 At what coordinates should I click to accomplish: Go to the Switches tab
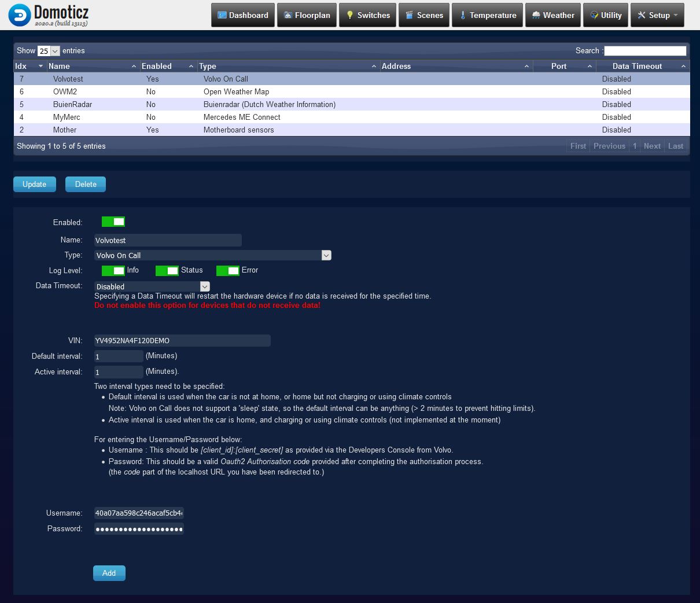click(x=367, y=15)
